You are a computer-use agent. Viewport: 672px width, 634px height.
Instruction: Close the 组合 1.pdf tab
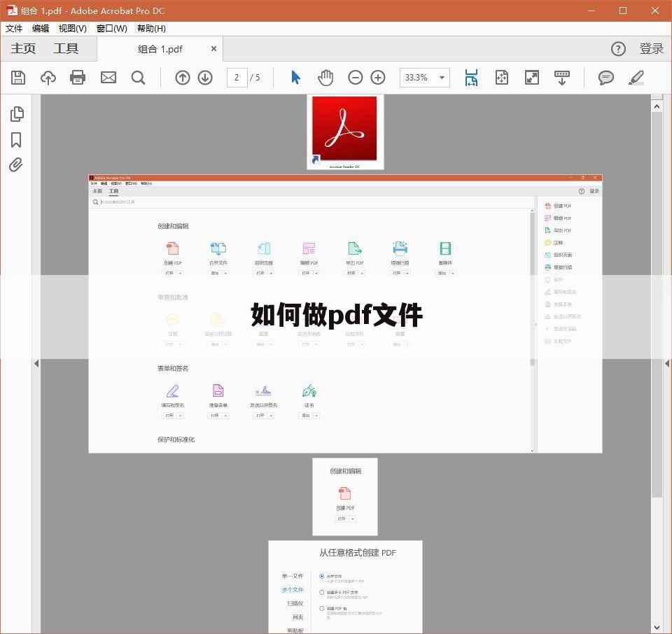tap(213, 49)
